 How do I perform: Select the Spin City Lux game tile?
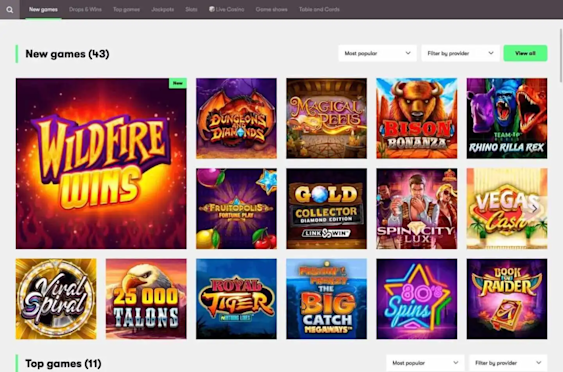point(417,209)
